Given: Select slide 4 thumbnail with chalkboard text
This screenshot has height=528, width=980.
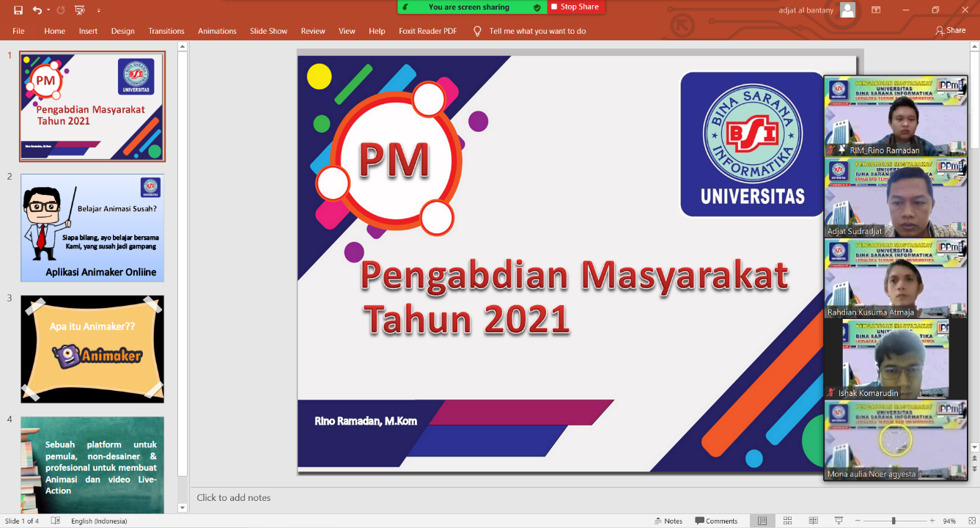Looking at the screenshot, I should tap(92, 465).
